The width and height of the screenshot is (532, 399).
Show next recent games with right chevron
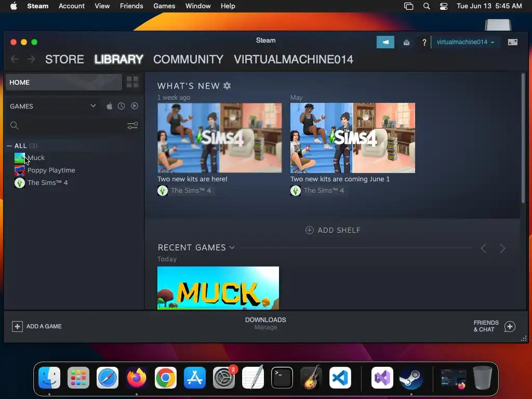click(502, 248)
